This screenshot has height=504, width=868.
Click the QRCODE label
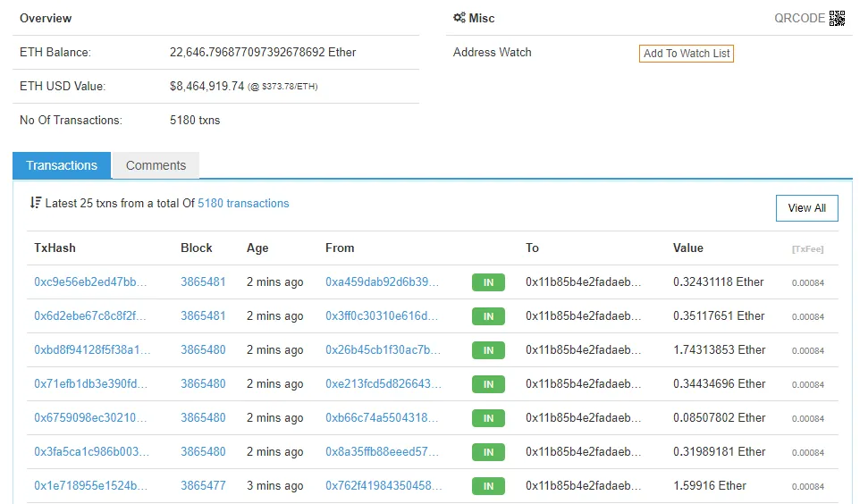[799, 18]
